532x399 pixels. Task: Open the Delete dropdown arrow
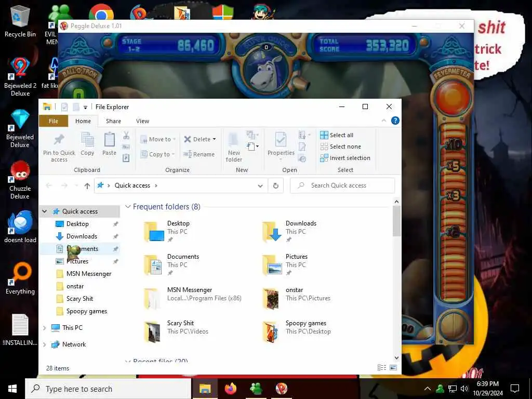tap(214, 139)
